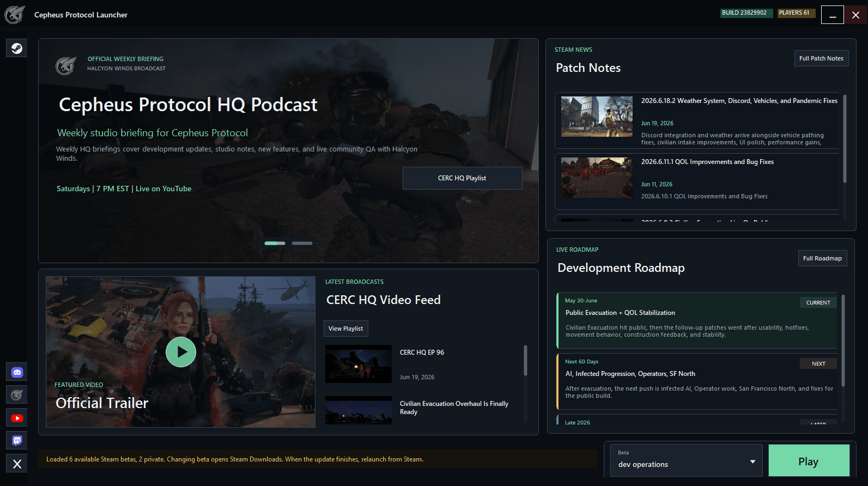This screenshot has height=486, width=868.
Task: Click the patch notes list scrollbar
Action: 845,139
